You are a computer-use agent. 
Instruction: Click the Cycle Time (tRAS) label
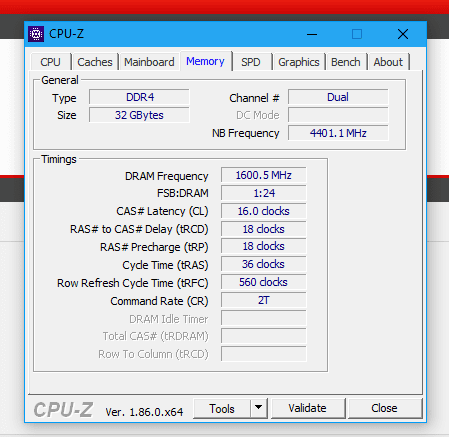tap(165, 265)
